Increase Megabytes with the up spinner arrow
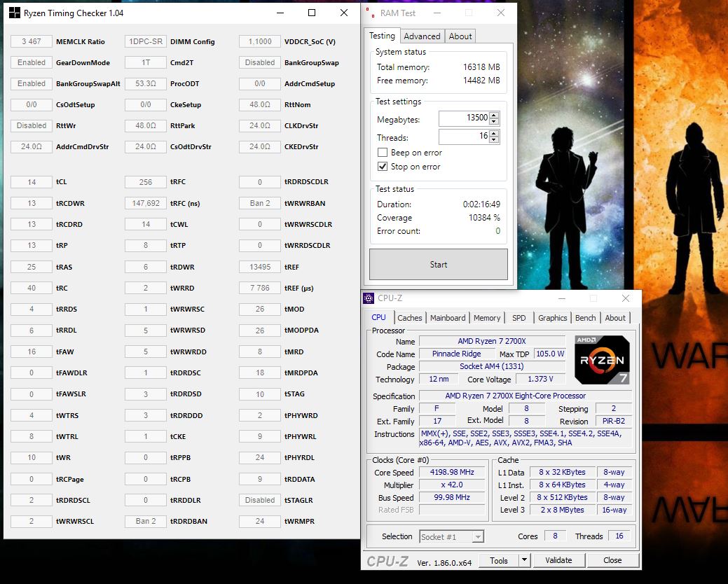This screenshot has height=584, width=728. coord(494,115)
